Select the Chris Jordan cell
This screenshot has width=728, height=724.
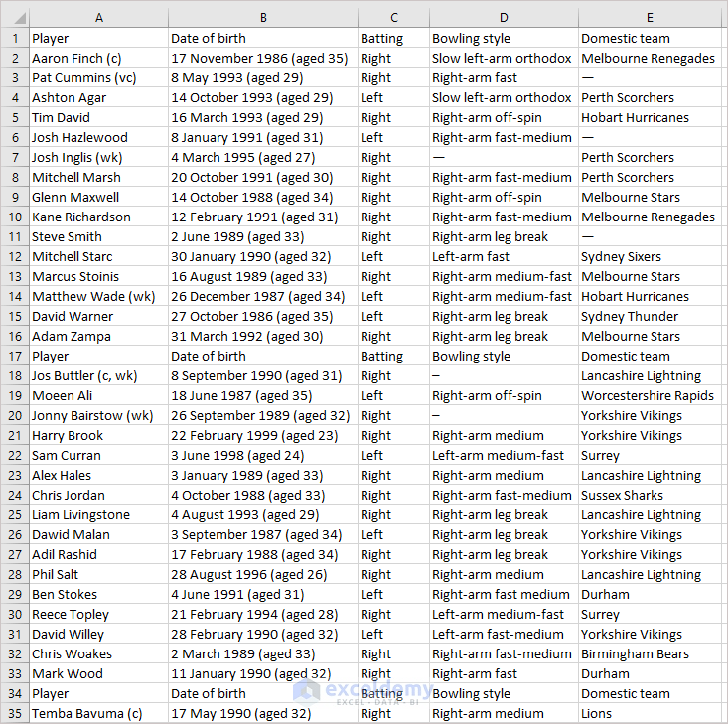[98, 495]
